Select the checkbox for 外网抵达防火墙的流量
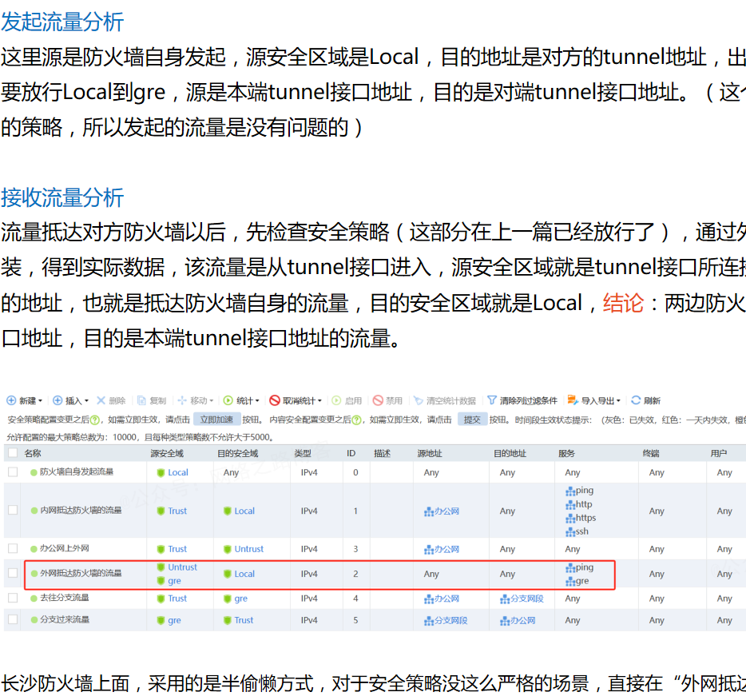 pos(12,574)
